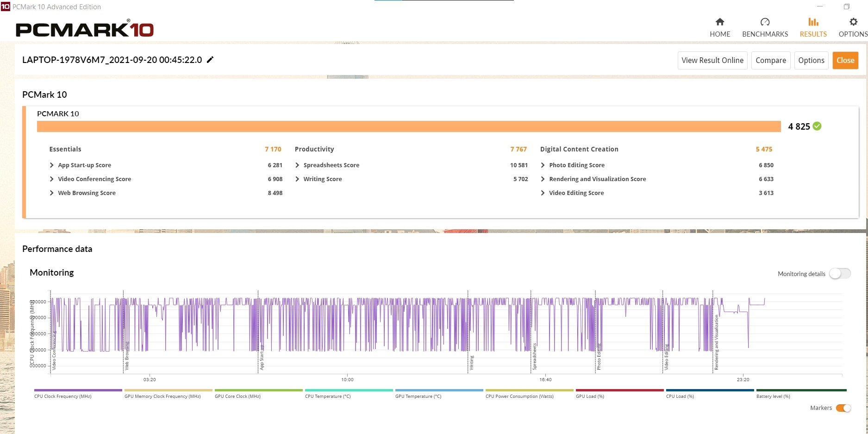868x434 pixels.
Task: Click the Photo Editing chart marker
Action: pyautogui.click(x=599, y=357)
